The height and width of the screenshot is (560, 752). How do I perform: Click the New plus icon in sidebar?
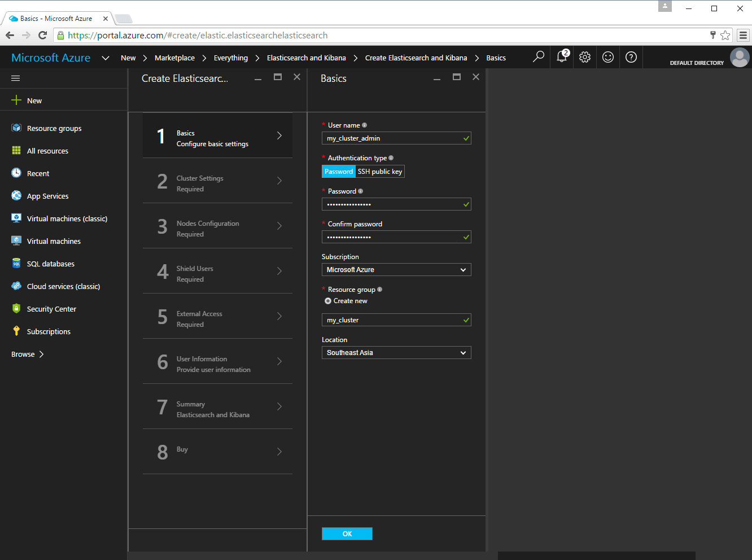click(x=16, y=100)
